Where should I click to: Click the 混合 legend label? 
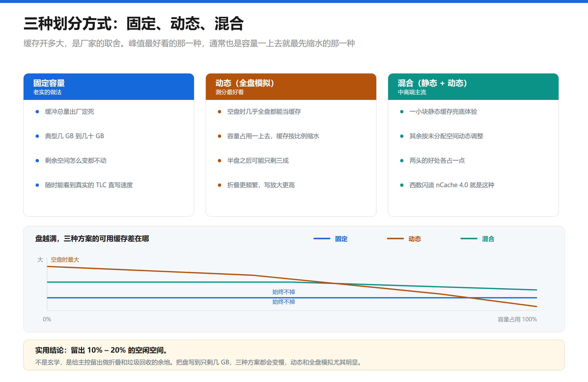tap(488, 239)
